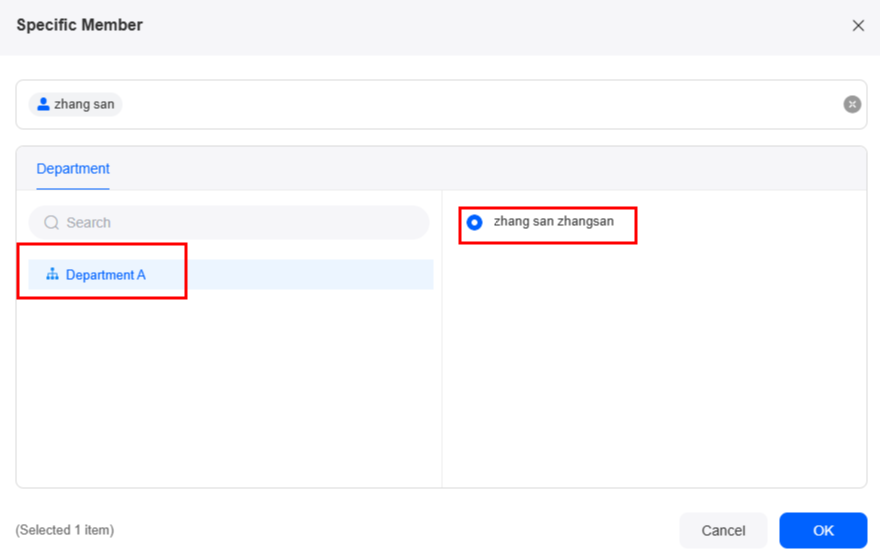Viewport: 880px width, 558px height.
Task: Click the Specific Member dialog title
Action: [x=79, y=25]
